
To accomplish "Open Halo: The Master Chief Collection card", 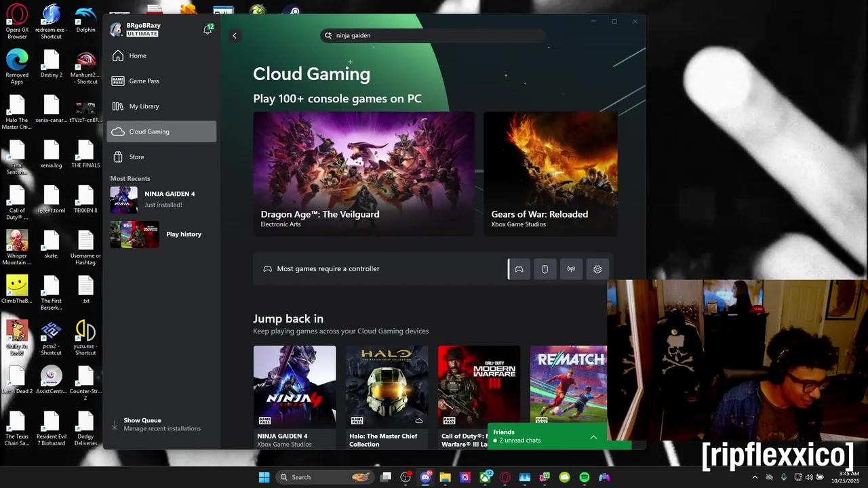I will [x=387, y=396].
